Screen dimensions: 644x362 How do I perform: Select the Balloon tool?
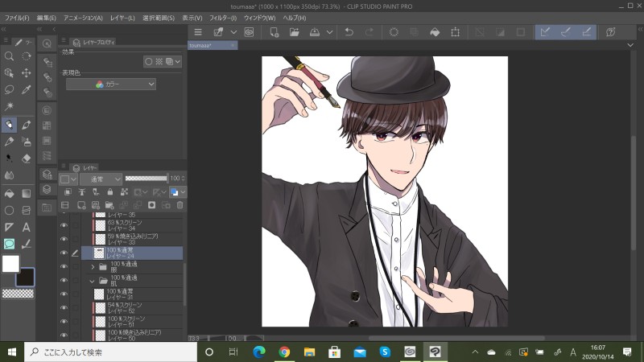pos(9,244)
